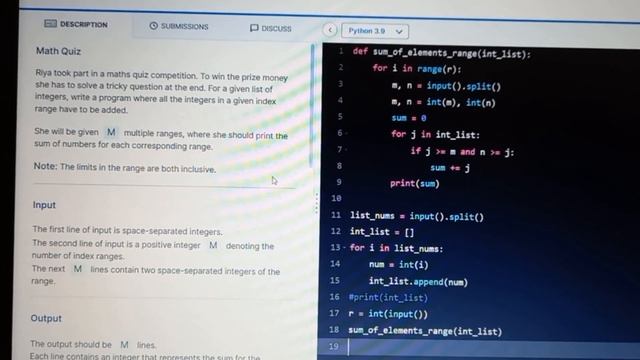The height and width of the screenshot is (360, 640).
Task: Click line 15 'int_list.append(num)'
Action: coord(418,281)
